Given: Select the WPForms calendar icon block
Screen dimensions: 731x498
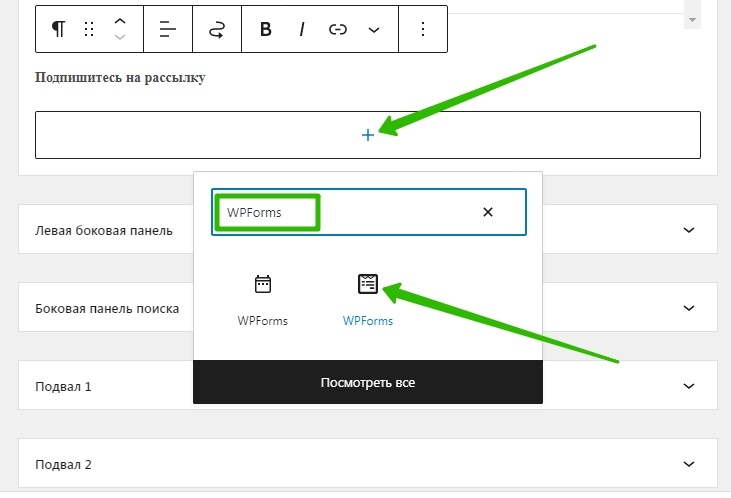Looking at the screenshot, I should click(x=262, y=300).
